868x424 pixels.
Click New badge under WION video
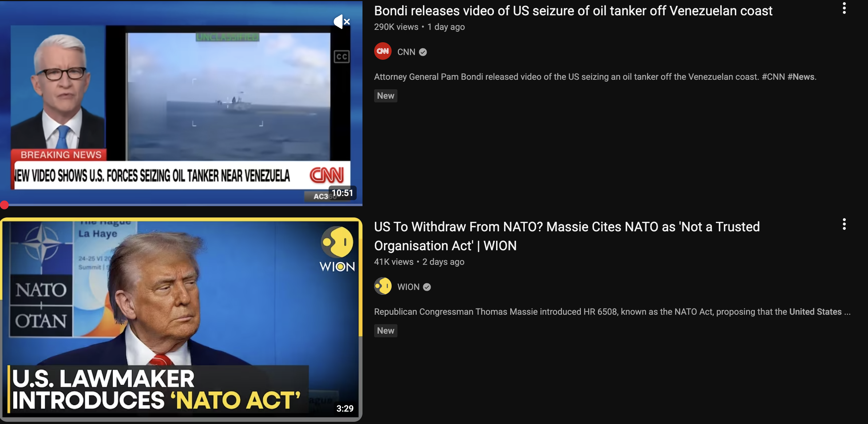[x=385, y=331]
